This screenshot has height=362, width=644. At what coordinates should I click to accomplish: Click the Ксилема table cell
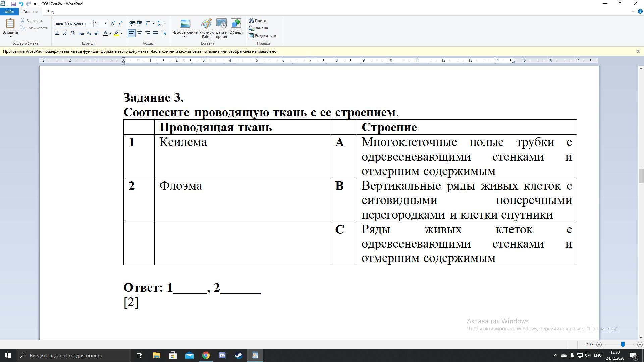pos(242,157)
